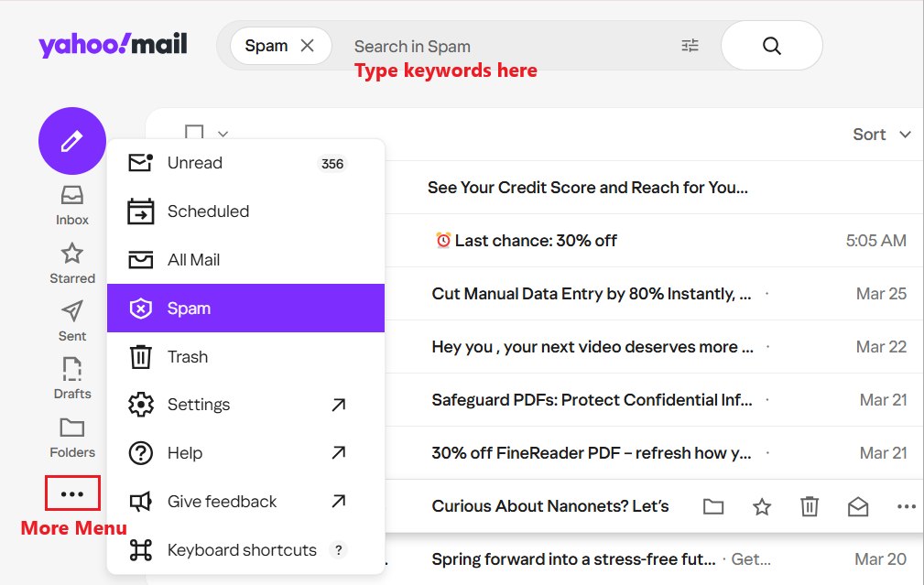The width and height of the screenshot is (924, 585).
Task: Delete the Nanonets email using trash icon
Action: click(x=809, y=506)
